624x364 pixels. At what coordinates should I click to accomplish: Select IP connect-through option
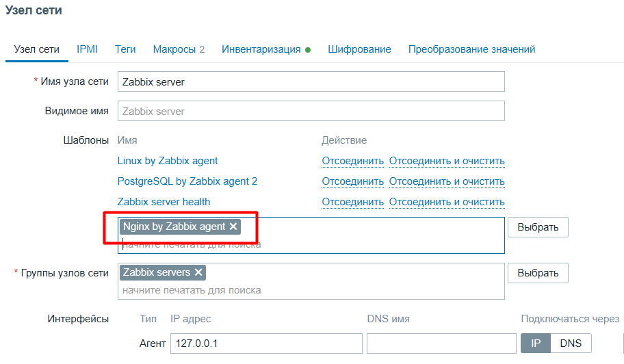coord(536,343)
